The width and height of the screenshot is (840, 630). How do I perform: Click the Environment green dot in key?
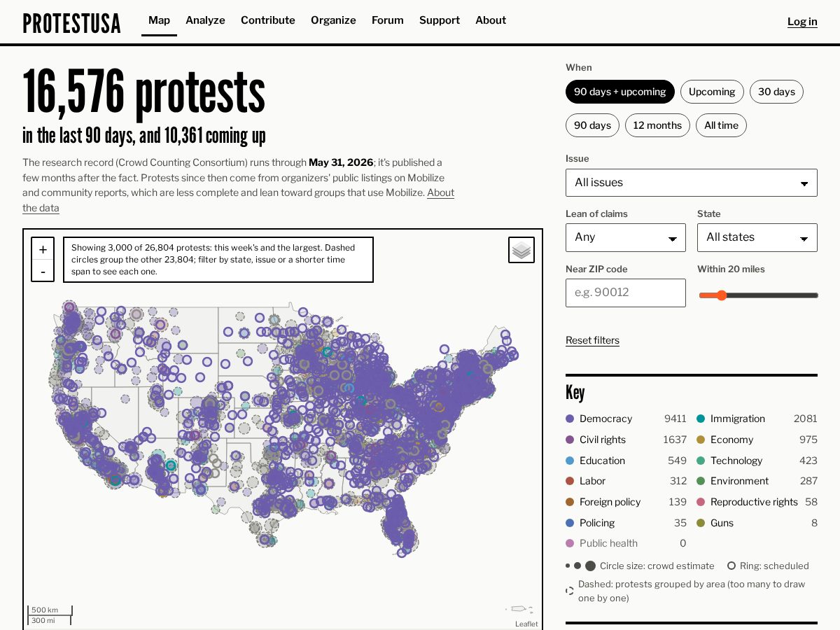pyautogui.click(x=701, y=481)
